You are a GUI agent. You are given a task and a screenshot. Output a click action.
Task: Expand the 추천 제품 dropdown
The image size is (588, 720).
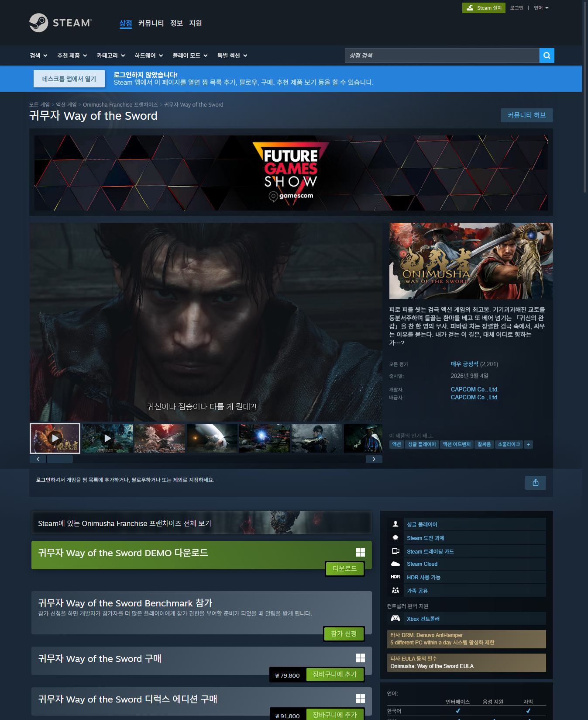point(72,55)
